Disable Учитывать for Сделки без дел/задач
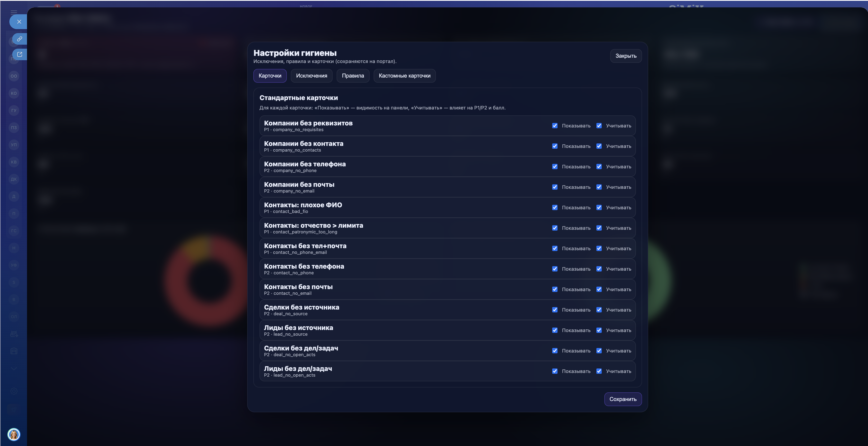The width and height of the screenshot is (868, 446). coord(599,351)
